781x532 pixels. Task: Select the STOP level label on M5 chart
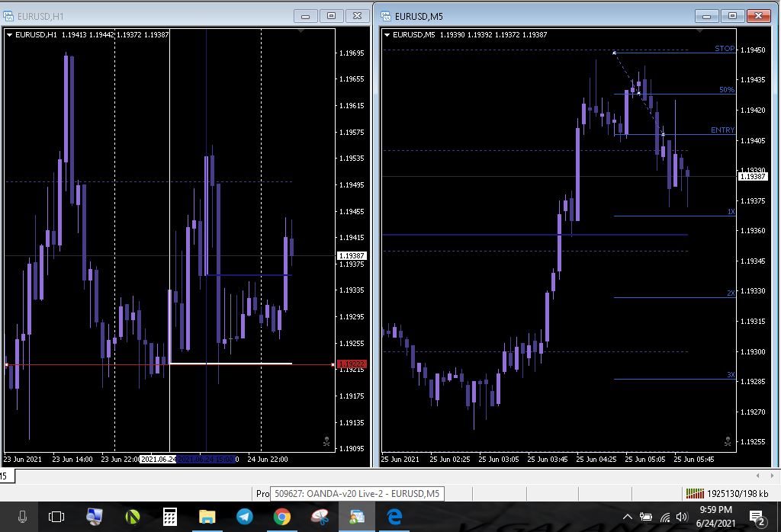[x=724, y=49]
